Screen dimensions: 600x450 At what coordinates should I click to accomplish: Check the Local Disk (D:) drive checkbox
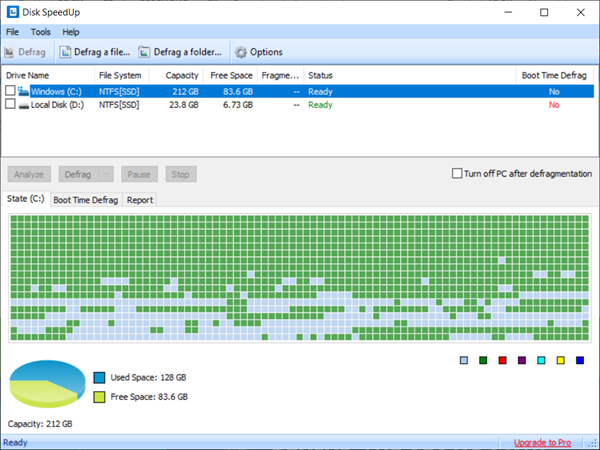coord(10,104)
